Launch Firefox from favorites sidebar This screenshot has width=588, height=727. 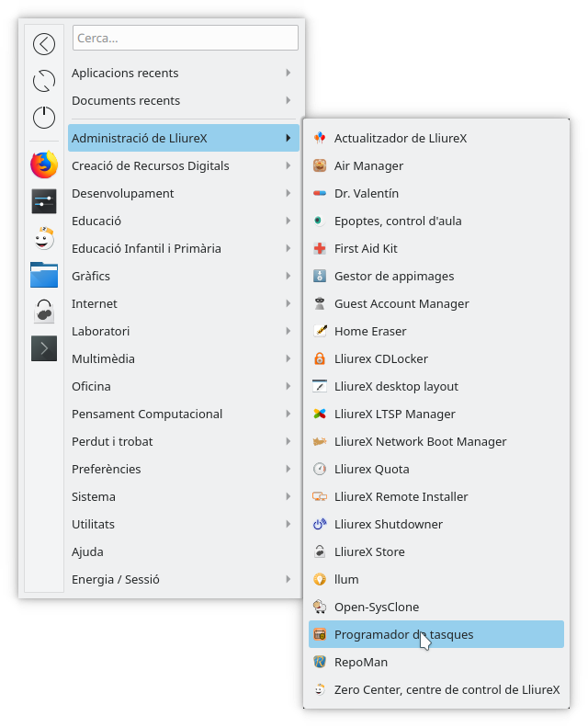(44, 165)
